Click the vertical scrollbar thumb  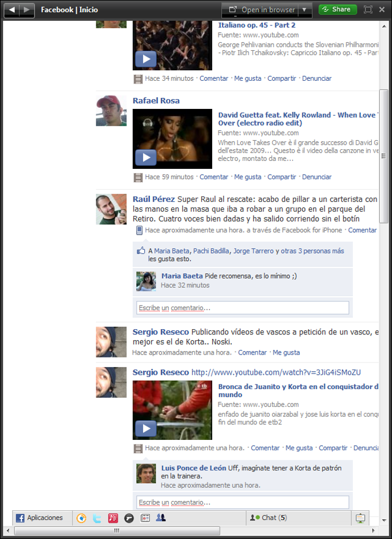384,156
